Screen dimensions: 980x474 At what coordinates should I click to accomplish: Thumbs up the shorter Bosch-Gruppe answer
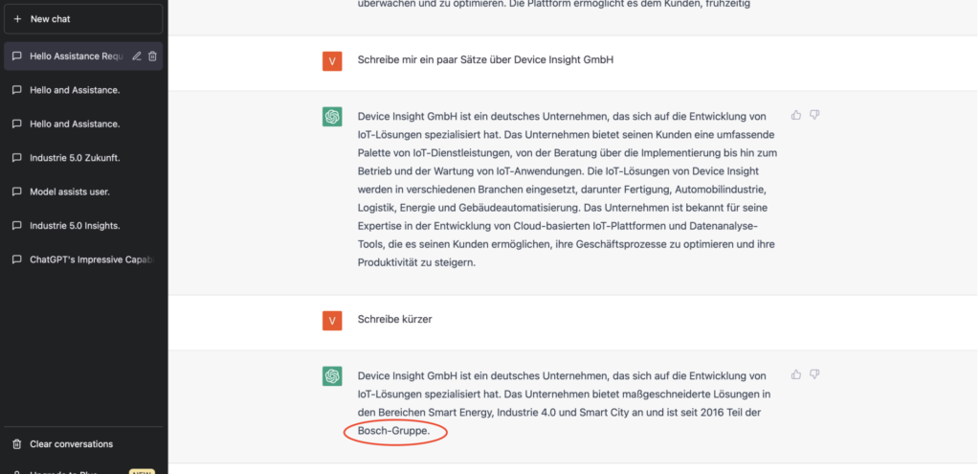pyautogui.click(x=796, y=374)
